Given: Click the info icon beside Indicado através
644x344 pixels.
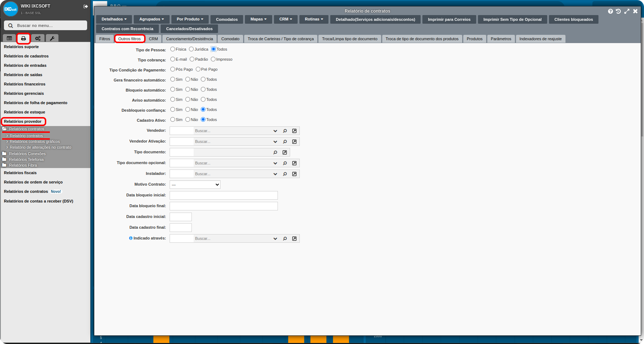Looking at the screenshot, I should click(131, 238).
